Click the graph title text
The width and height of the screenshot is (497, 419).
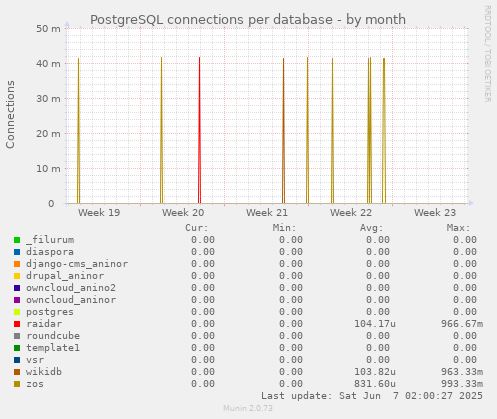[x=248, y=20]
